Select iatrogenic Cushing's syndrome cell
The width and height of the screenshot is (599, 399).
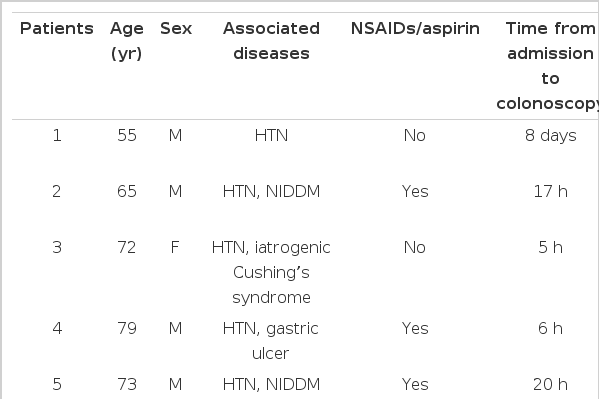[x=271, y=272]
